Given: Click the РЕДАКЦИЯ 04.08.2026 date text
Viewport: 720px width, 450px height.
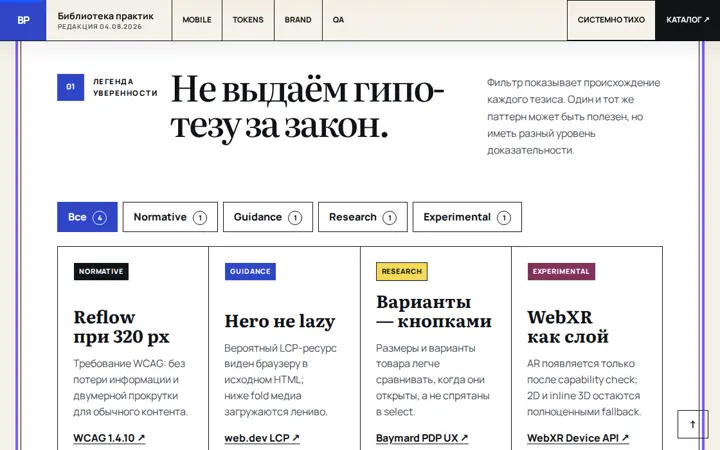Looking at the screenshot, I should click(x=100, y=27).
